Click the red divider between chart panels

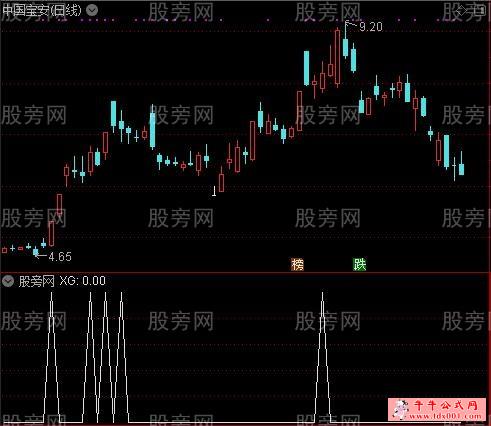(x=245, y=273)
